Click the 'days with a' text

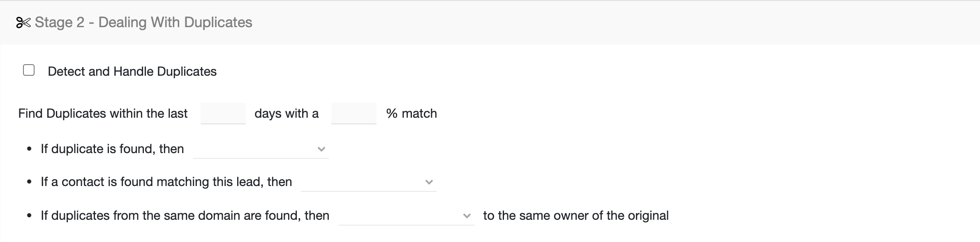coord(287,114)
